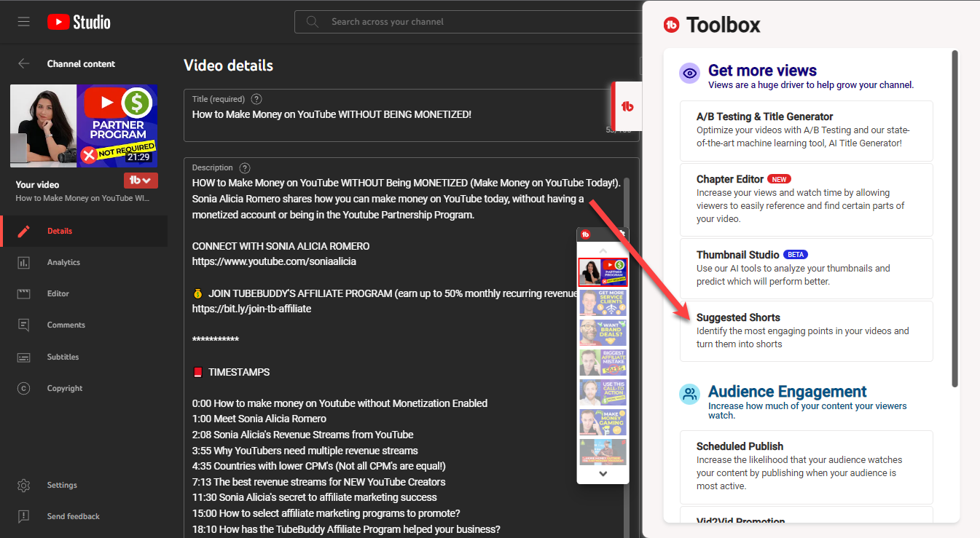
Task: Click the Toolbox panel scrollbar
Action: click(954, 218)
